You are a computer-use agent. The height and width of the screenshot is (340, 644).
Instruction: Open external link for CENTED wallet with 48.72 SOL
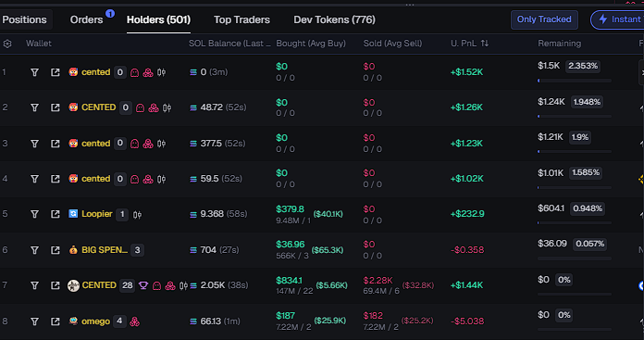click(x=55, y=107)
